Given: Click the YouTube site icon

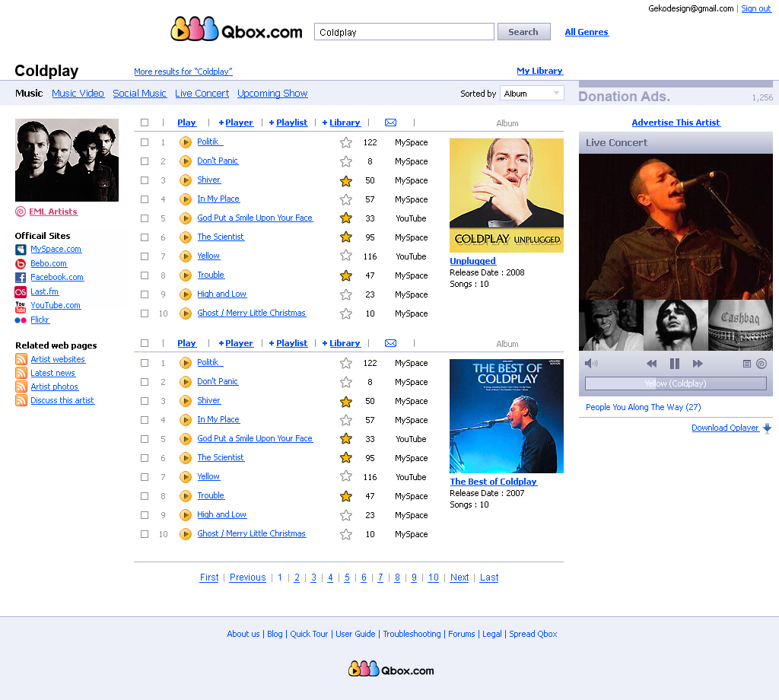Looking at the screenshot, I should click(21, 307).
